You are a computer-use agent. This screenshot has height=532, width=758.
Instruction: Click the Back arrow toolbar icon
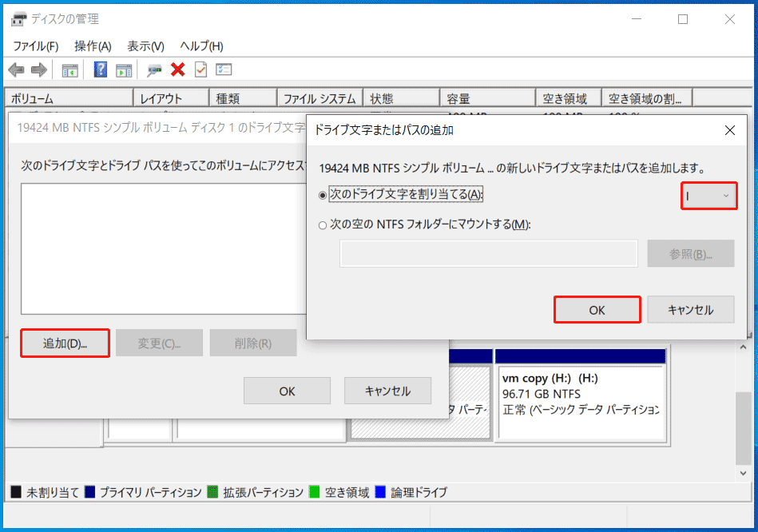coord(17,70)
